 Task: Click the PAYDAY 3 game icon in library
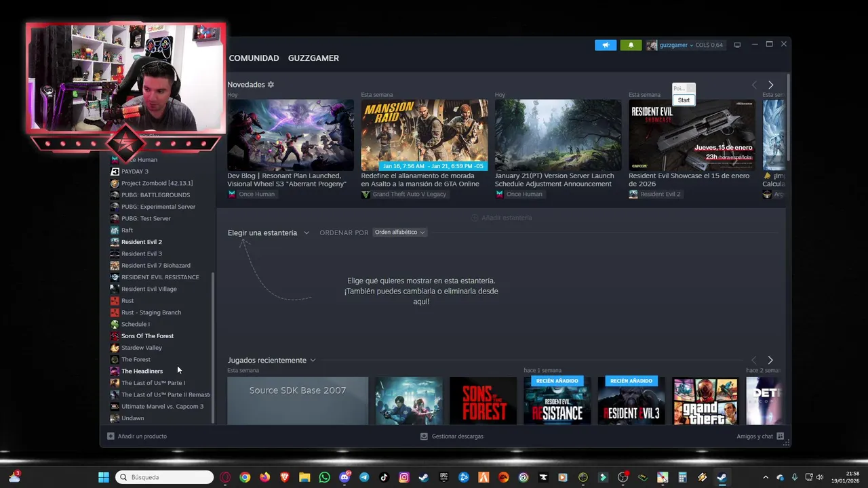115,171
